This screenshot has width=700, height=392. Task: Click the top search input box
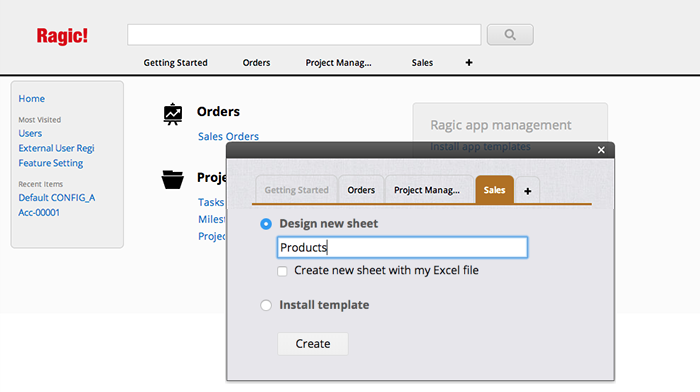coord(304,35)
